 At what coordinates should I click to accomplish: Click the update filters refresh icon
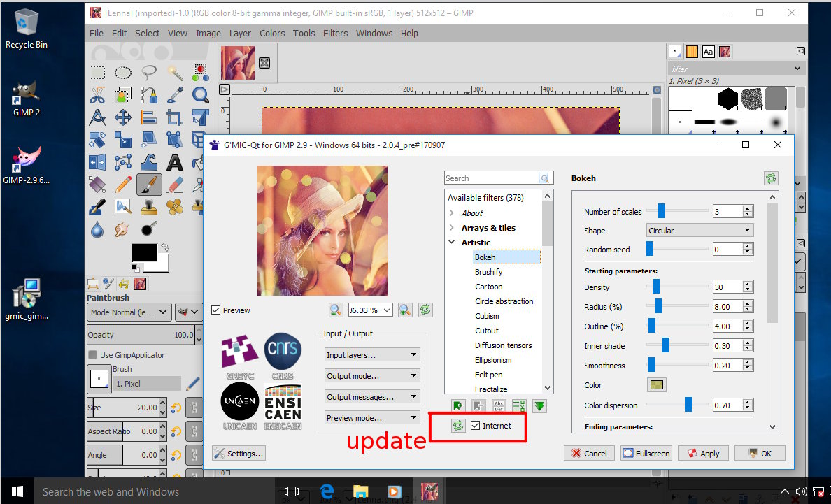(458, 426)
